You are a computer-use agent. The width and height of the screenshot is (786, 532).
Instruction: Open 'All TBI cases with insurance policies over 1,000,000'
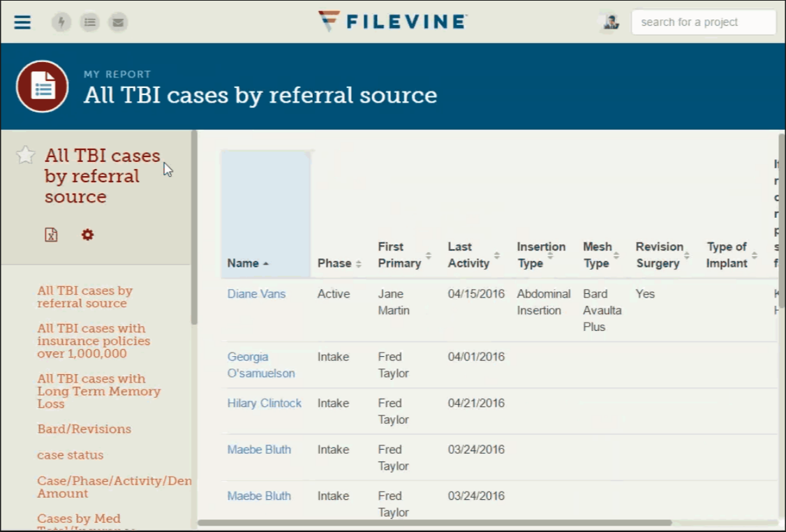[94, 341]
